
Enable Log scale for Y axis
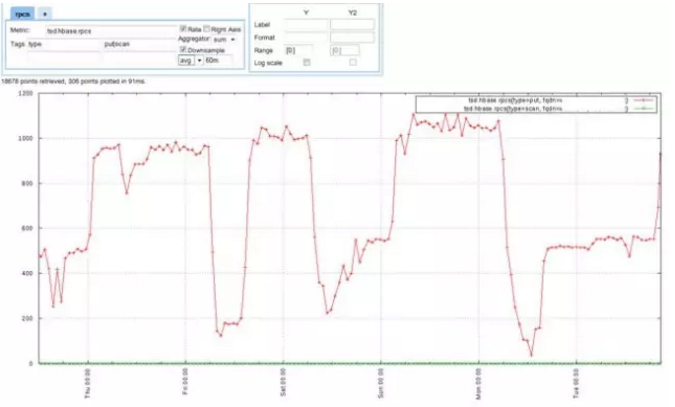[x=307, y=62]
